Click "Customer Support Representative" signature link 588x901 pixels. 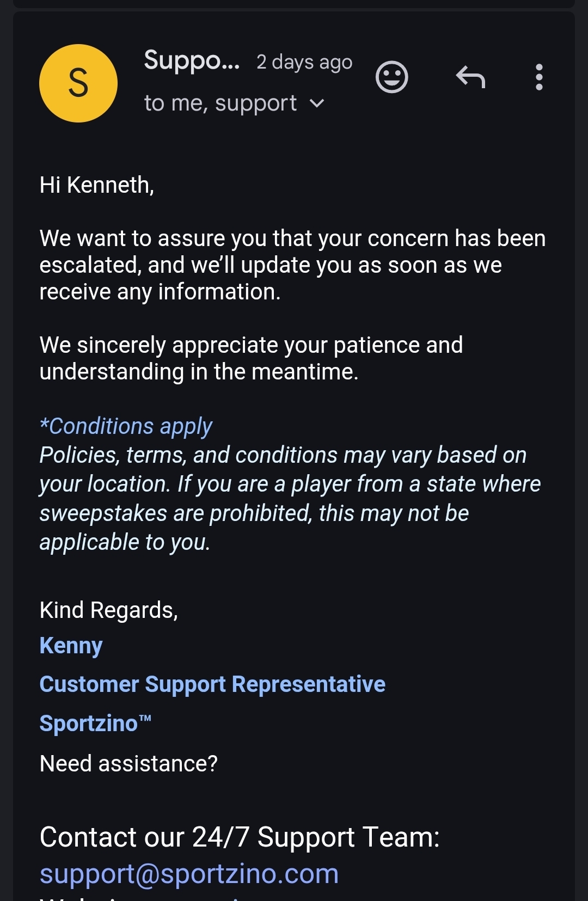point(212,684)
